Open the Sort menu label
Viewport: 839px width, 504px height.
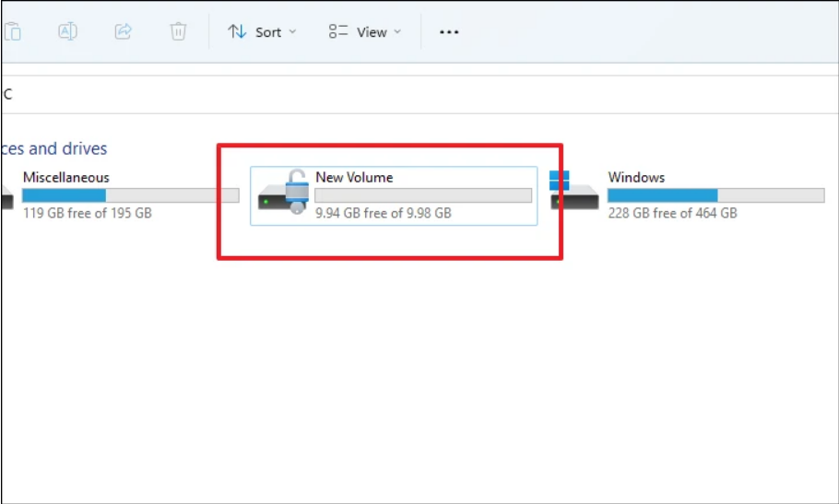[268, 32]
